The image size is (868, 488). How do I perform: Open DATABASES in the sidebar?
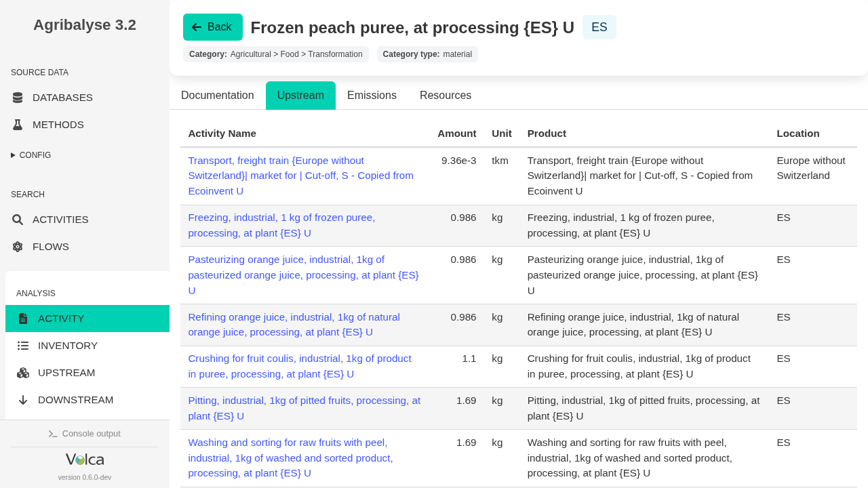85,98
